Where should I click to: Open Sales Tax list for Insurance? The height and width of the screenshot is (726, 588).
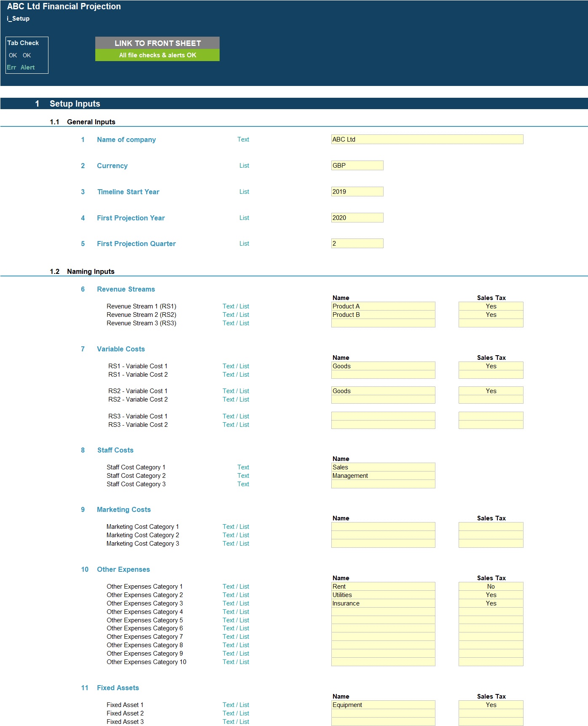(x=491, y=603)
